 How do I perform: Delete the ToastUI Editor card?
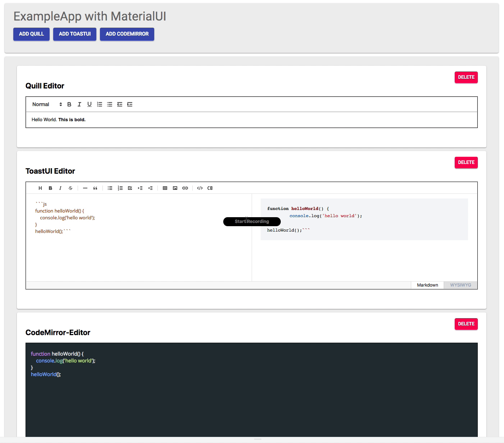(x=466, y=163)
